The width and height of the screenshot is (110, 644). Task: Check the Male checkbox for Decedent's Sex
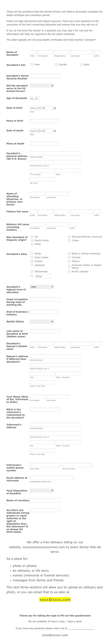click(32, 64)
